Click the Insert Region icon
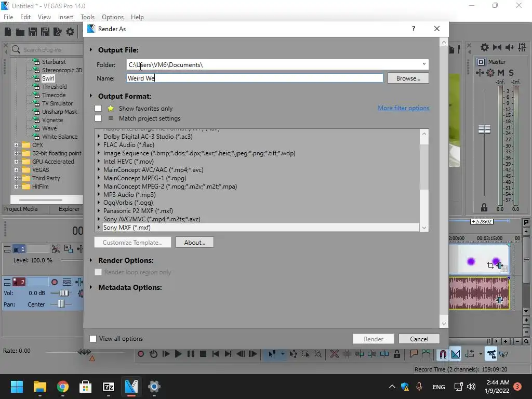 click(426, 354)
